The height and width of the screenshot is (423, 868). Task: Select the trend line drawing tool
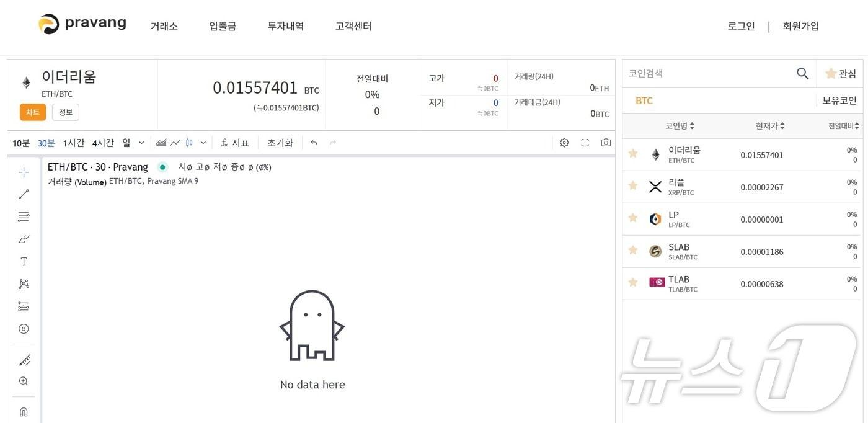(23, 194)
